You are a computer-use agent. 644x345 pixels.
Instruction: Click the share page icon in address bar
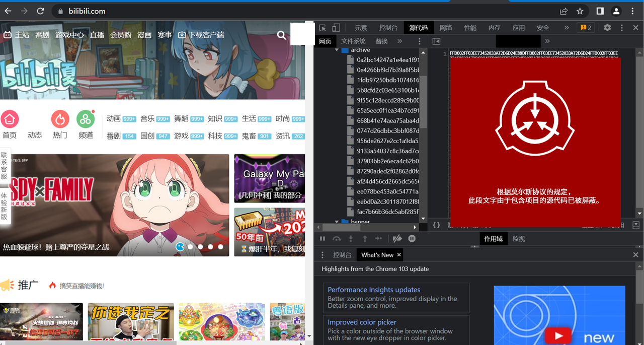(x=563, y=11)
